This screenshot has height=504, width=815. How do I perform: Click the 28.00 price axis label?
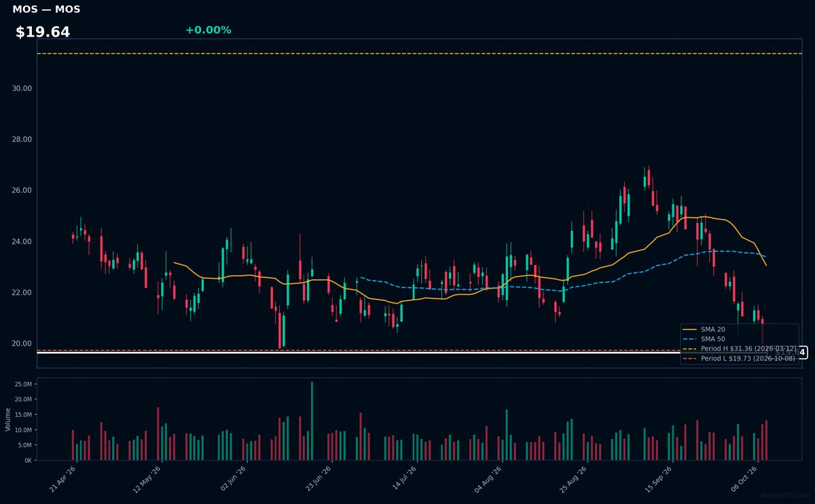[x=22, y=139]
